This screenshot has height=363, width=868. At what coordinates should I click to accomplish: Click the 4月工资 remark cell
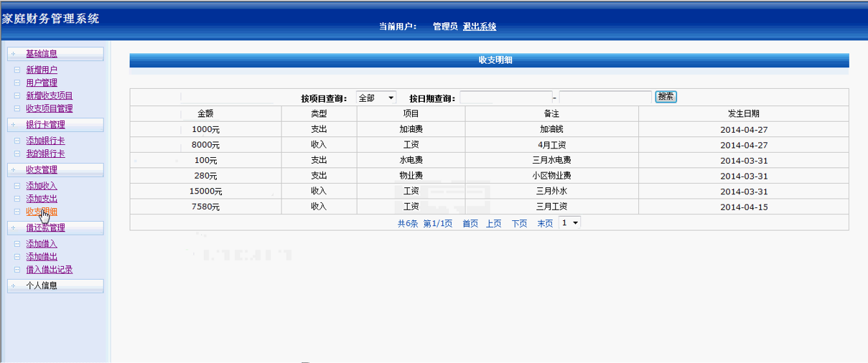point(551,145)
